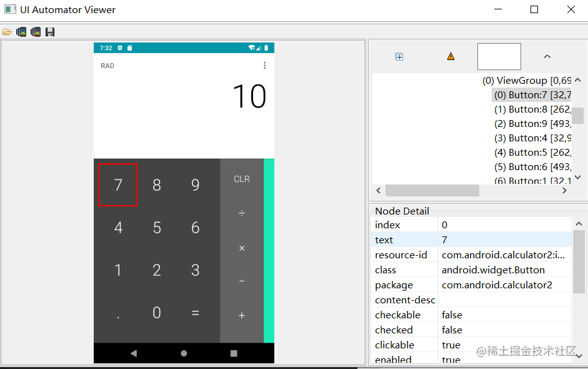Capture a compressed hierarchy screenshot with the second device icon
588x369 pixels.
[x=36, y=32]
